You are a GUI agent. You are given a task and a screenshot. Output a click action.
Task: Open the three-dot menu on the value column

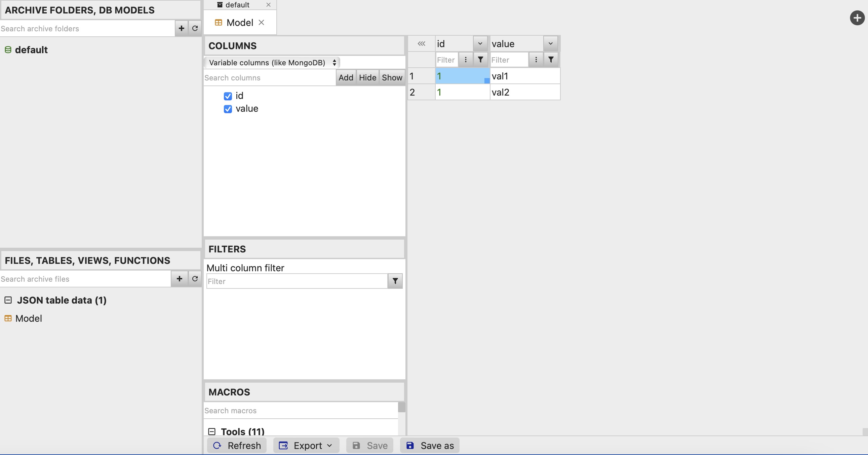[536, 60]
